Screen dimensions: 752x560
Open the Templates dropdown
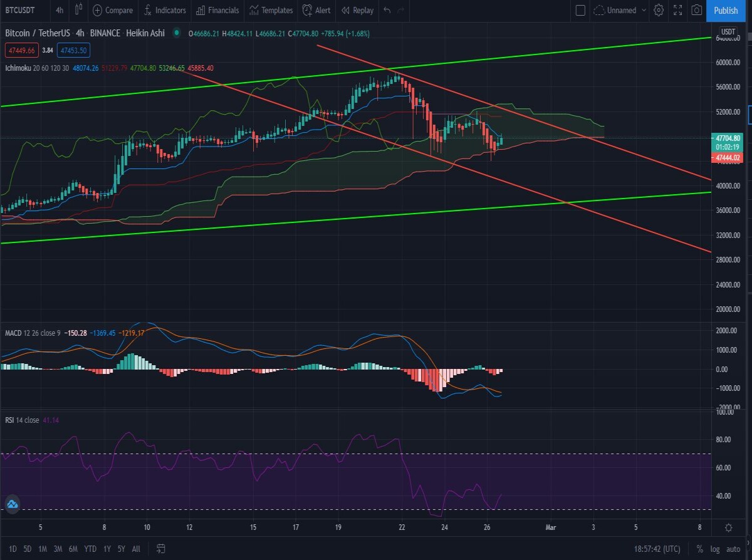coord(271,10)
